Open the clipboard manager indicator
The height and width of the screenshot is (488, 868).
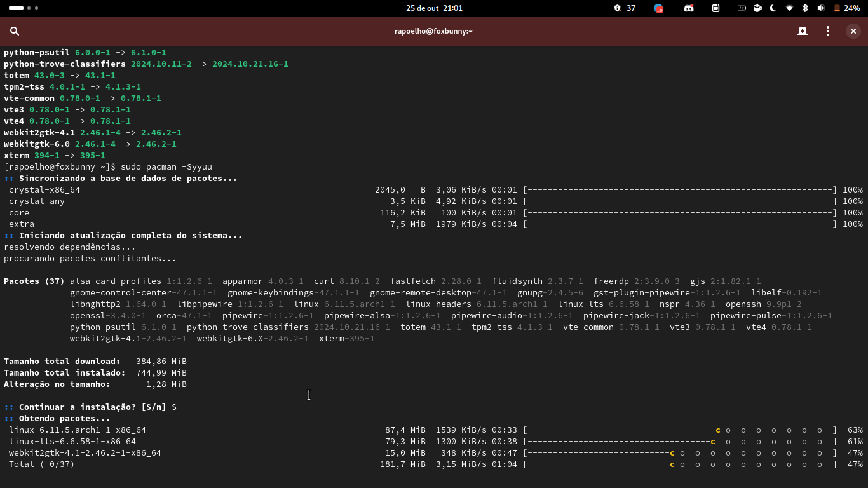click(716, 8)
